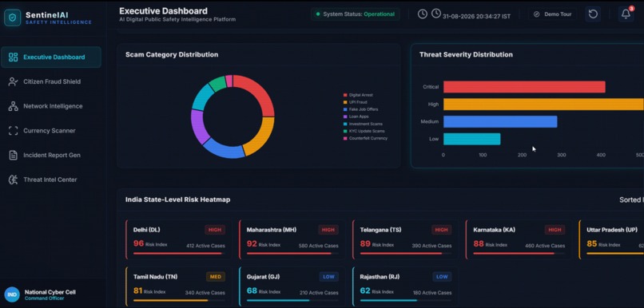Open notifications bell icon
This screenshot has width=644, height=308.
[626, 14]
